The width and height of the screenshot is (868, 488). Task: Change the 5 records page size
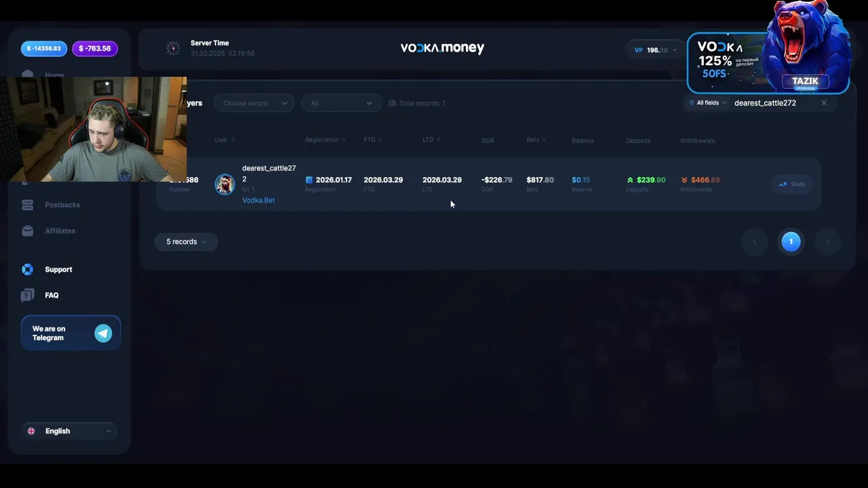[186, 242]
